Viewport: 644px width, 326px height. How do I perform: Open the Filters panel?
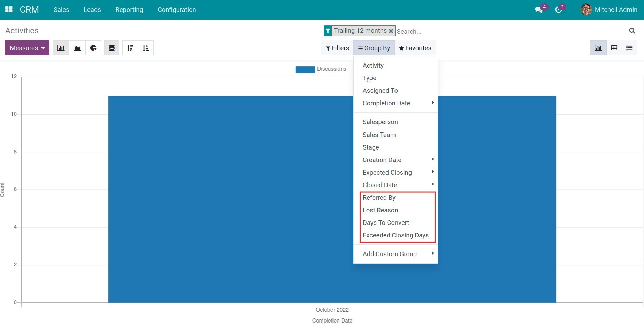[336, 48]
